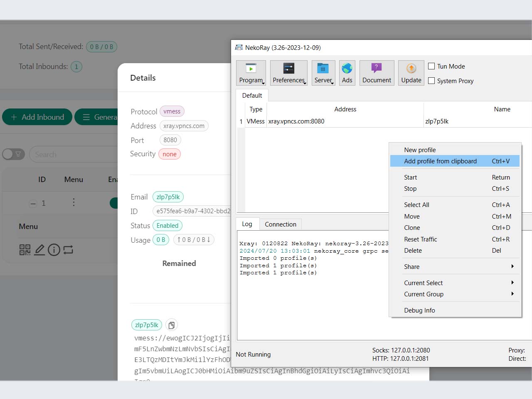Click the Not Running status text
Screen dimensions: 532x399
coord(253,355)
